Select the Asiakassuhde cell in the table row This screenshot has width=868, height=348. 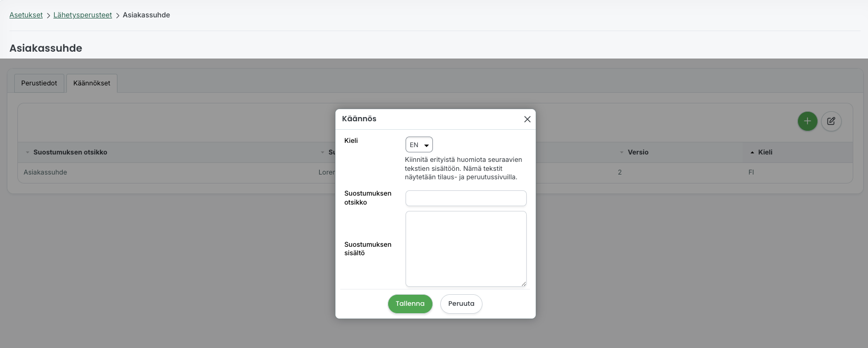pos(45,172)
